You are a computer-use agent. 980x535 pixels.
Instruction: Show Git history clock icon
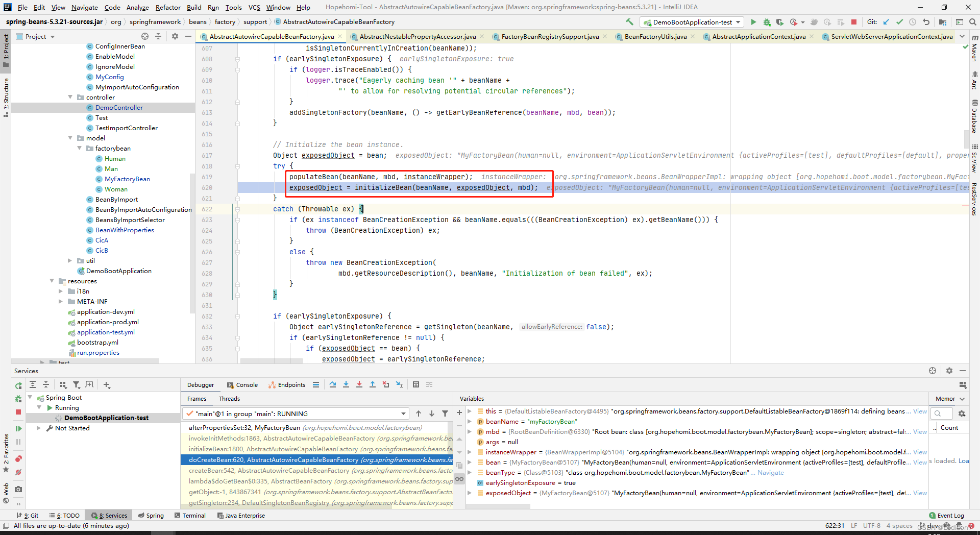click(x=913, y=22)
